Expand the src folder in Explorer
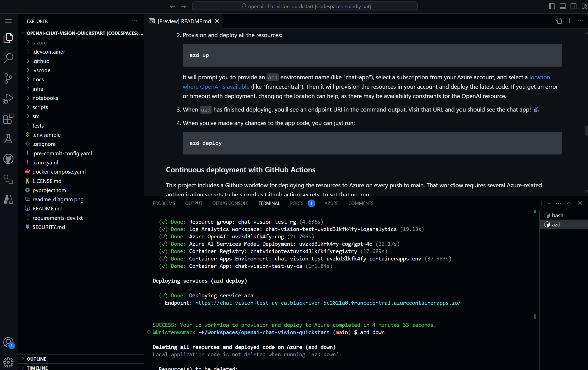The image size is (588, 370). pyautogui.click(x=36, y=116)
